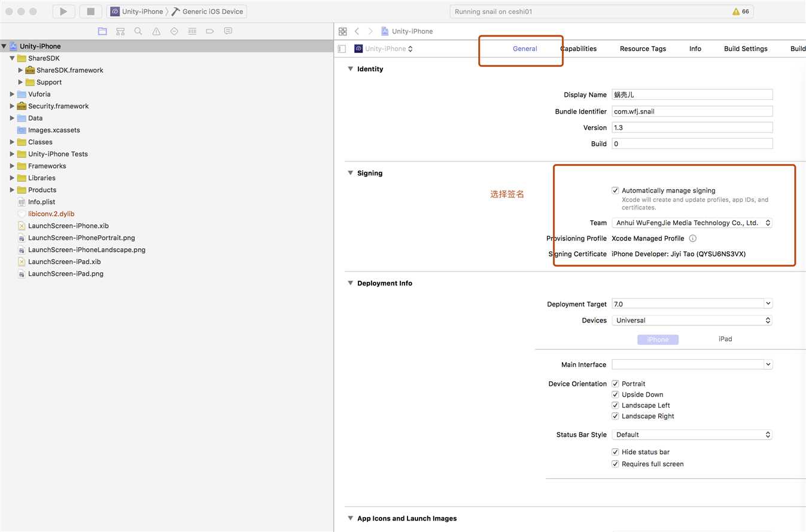
Task: Select the iPhone device segment
Action: coord(658,339)
